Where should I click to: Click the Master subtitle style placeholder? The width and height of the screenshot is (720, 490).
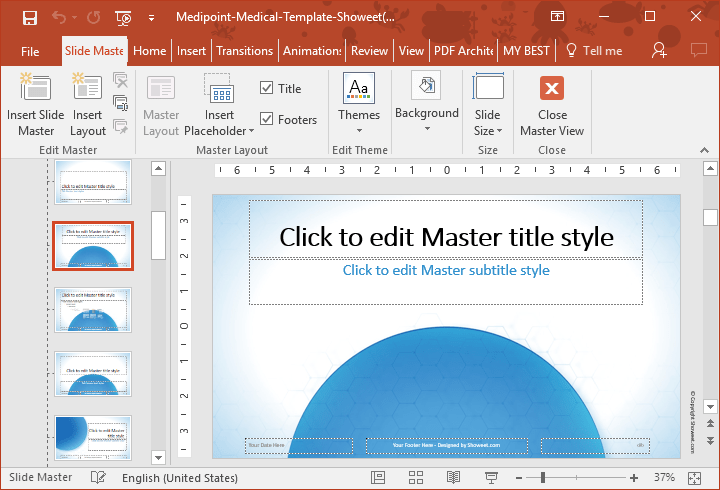[446, 282]
